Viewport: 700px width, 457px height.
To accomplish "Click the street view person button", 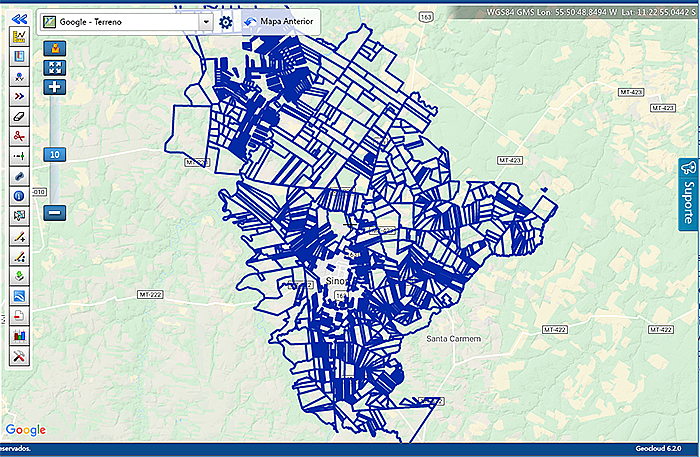I will coord(54,48).
